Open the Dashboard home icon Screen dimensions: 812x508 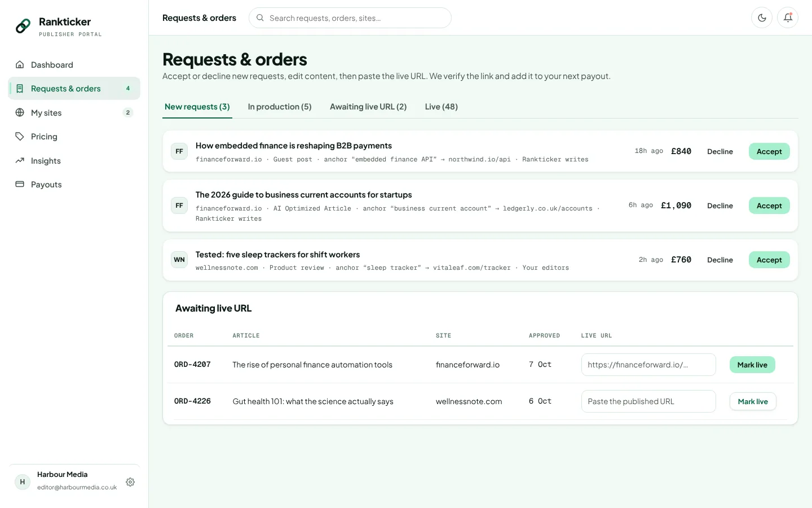click(x=20, y=64)
